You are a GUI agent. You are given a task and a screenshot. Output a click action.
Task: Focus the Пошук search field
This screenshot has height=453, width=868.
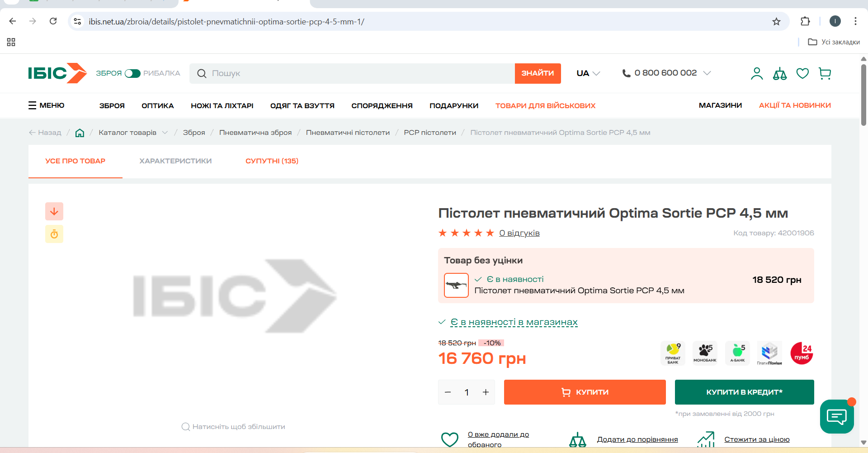(352, 73)
